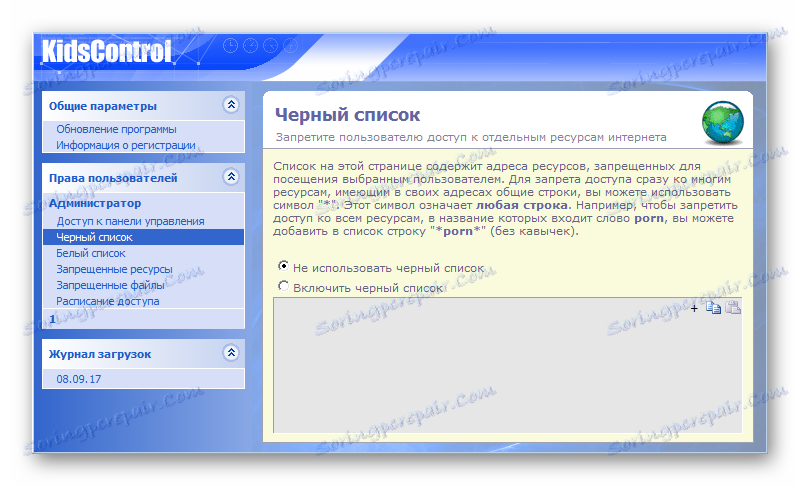Click the paste clipboard icon
This screenshot has height=486, width=800.
tap(733, 308)
